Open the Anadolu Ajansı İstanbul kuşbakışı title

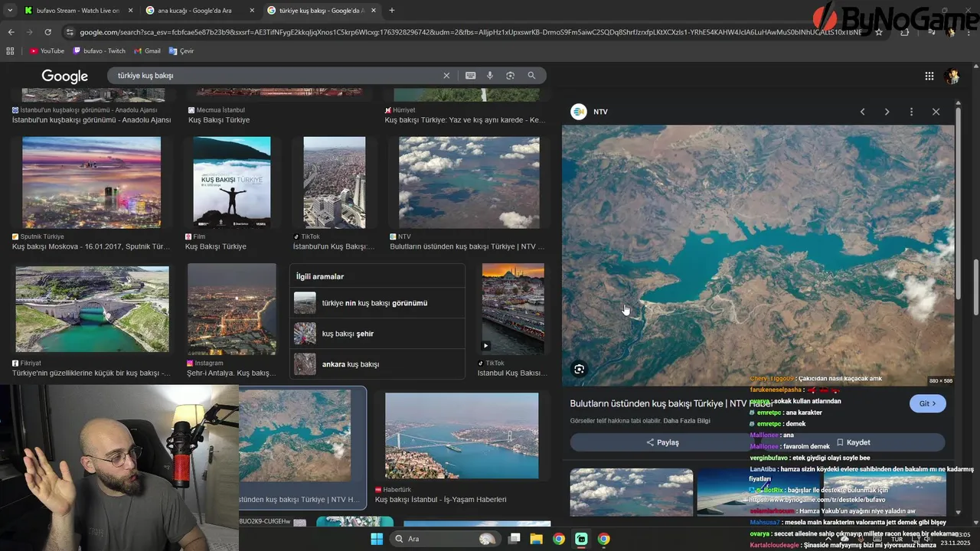(x=91, y=120)
